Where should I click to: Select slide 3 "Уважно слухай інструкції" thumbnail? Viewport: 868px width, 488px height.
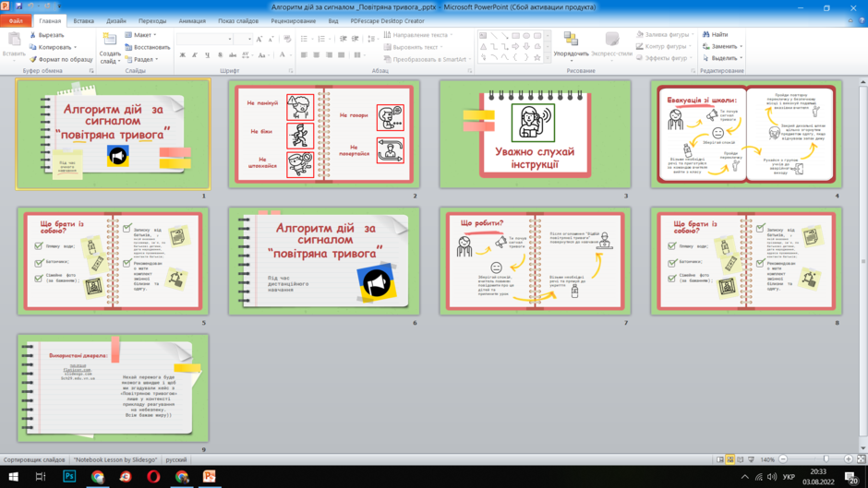pos(536,135)
